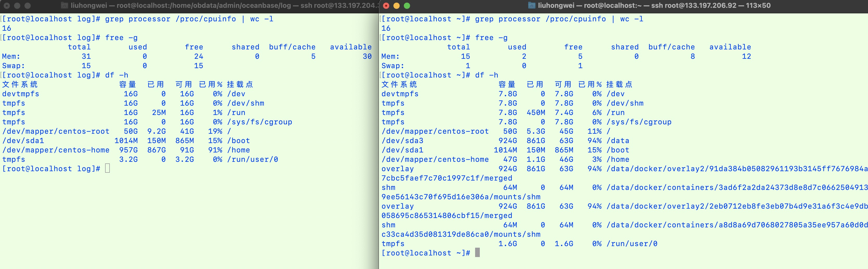868x269 pixels.
Task: Click the right window title ending 113×50
Action: coord(654,5)
